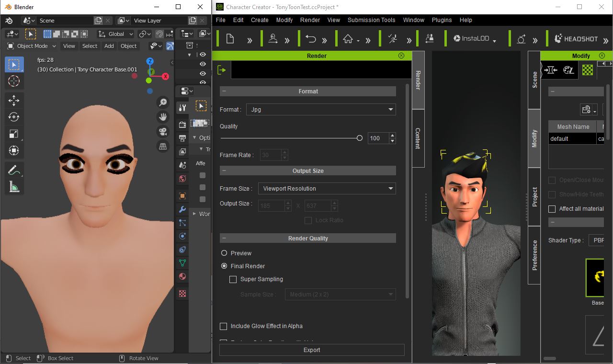Open the Headshot plugin button
The height and width of the screenshot is (364, 613).
576,39
